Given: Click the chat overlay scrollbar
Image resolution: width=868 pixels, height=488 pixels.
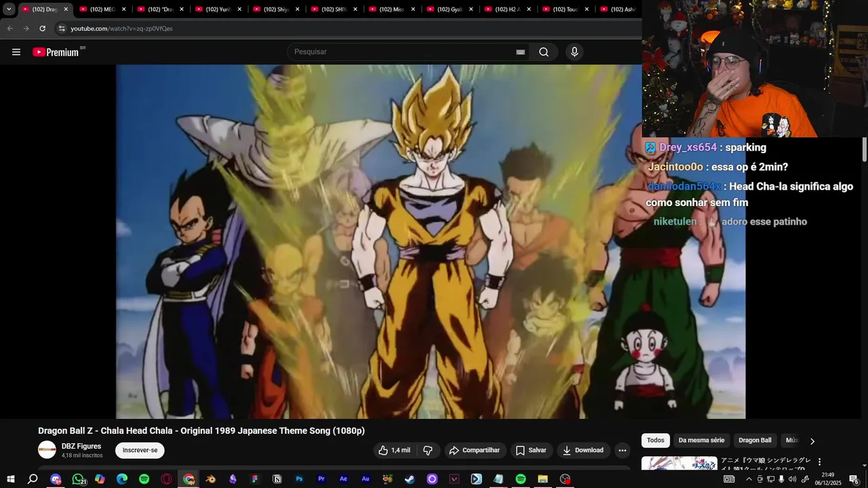Looking at the screenshot, I should tap(865, 149).
